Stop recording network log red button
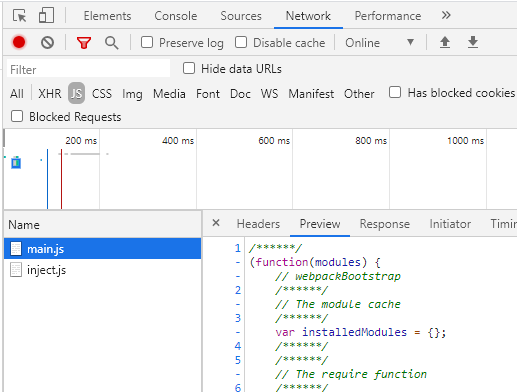This screenshot has height=392, width=517. (x=19, y=42)
